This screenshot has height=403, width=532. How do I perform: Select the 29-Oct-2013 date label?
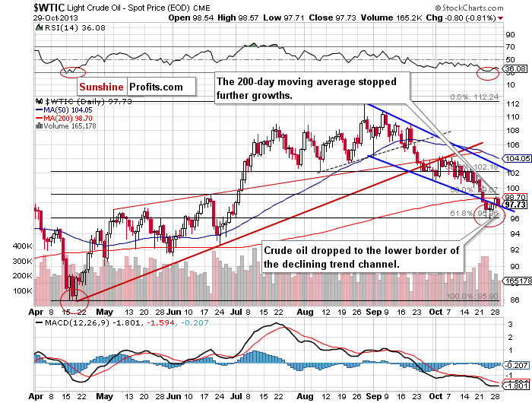[55, 18]
